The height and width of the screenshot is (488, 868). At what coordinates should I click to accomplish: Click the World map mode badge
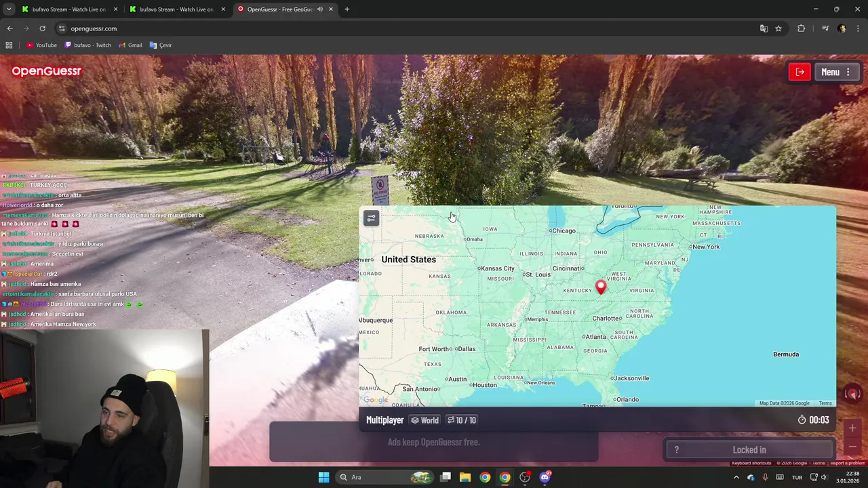425,420
